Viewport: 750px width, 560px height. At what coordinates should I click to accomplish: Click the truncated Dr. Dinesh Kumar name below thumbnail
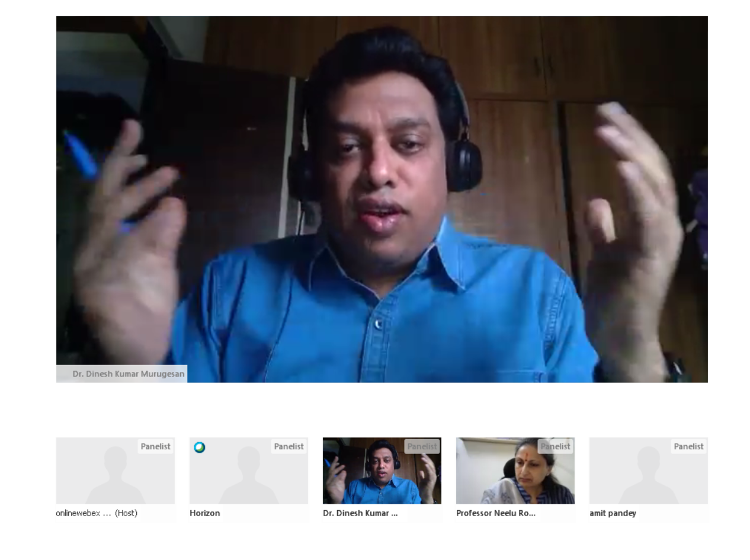(x=360, y=513)
